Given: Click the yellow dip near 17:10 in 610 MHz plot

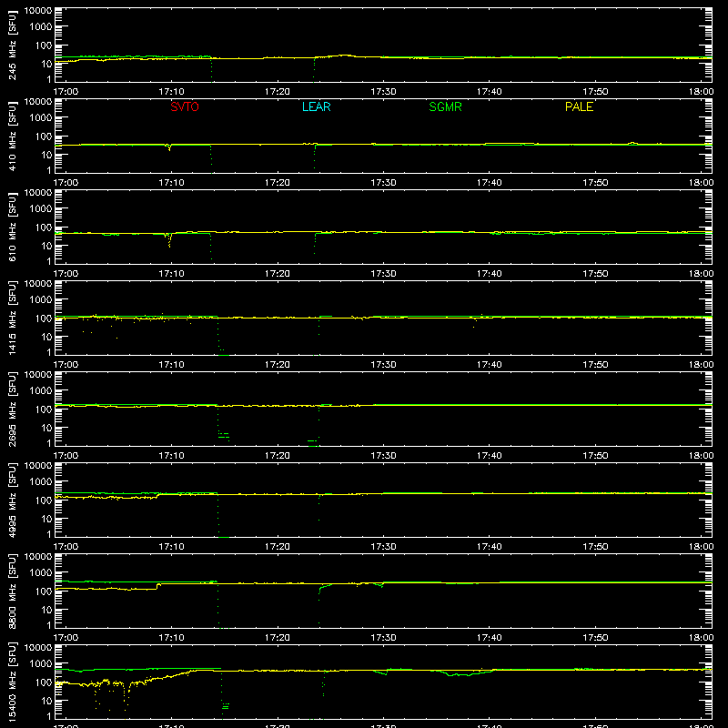Looking at the screenshot, I should click(x=169, y=240).
